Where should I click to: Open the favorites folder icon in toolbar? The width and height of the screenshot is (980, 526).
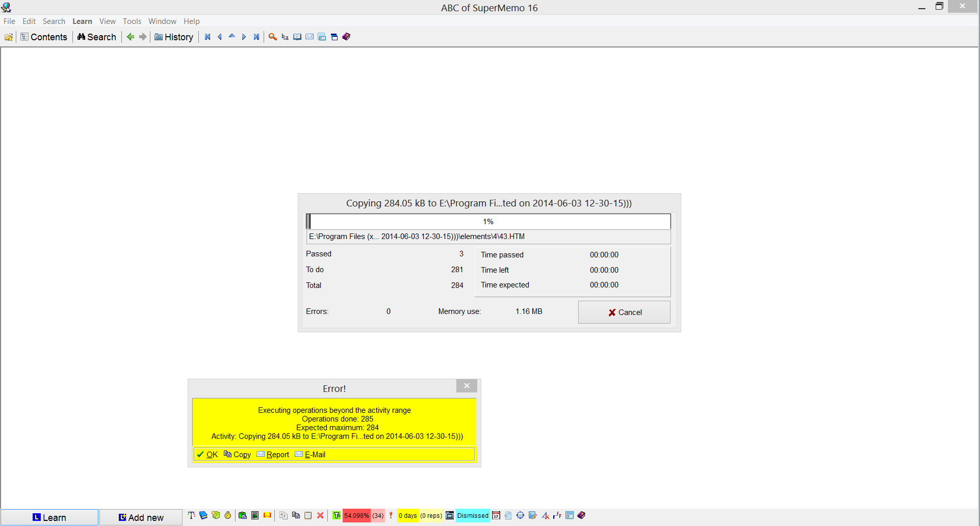pyautogui.click(x=9, y=37)
